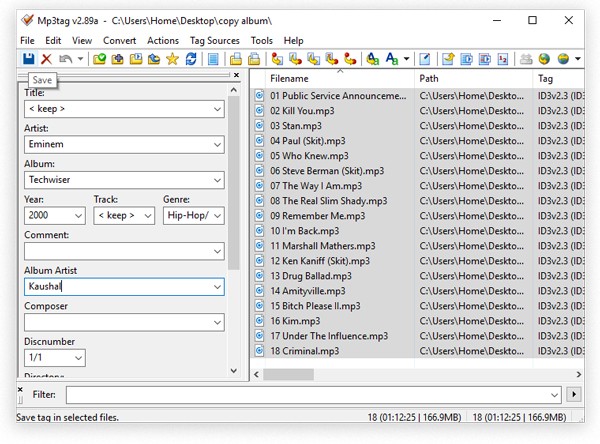This screenshot has width=600, height=444.
Task: Expand the Title field dropdown arrow
Action: 217,109
